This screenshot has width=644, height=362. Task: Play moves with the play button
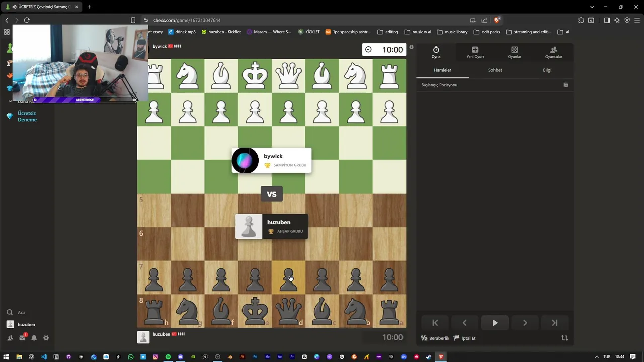tap(495, 323)
